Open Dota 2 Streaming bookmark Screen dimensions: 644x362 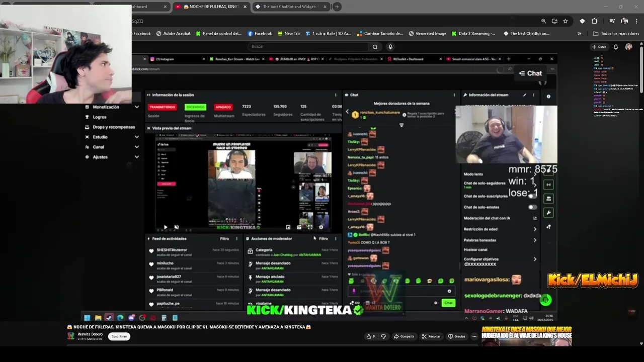(473, 34)
